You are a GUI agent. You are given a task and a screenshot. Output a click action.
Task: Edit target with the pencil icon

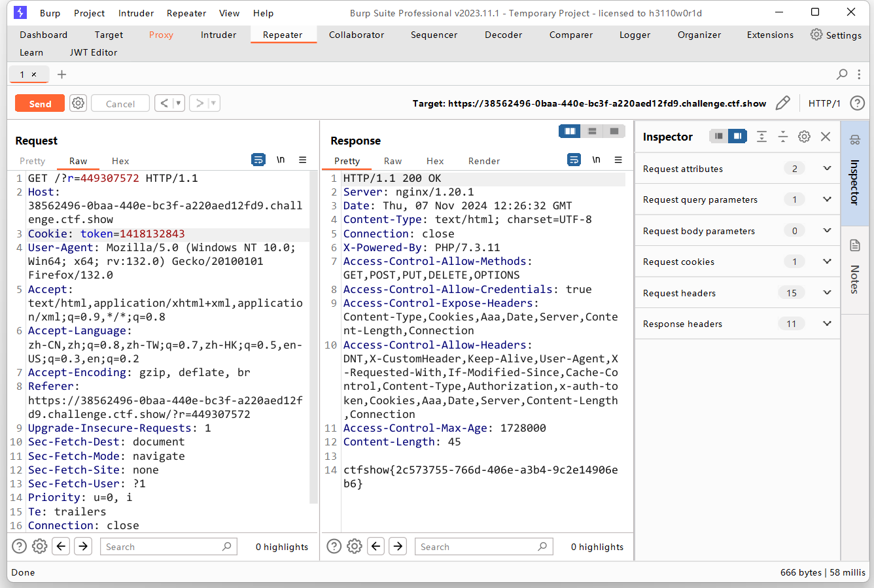[782, 103]
